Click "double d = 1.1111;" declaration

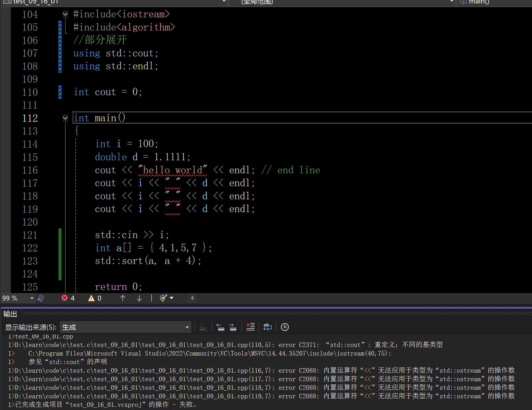(x=142, y=157)
